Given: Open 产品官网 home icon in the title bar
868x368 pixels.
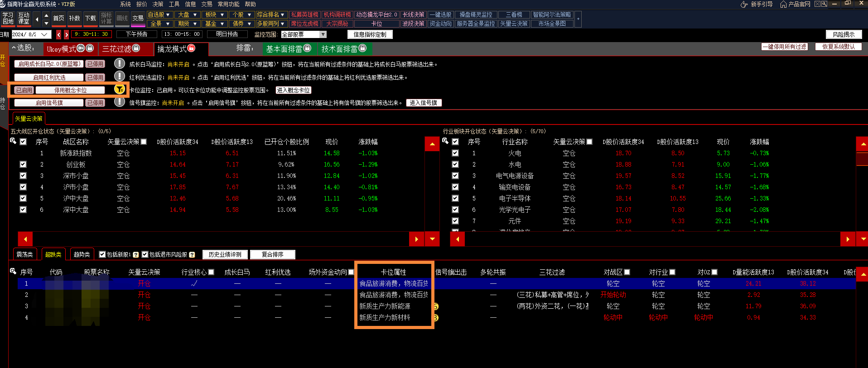Looking at the screenshot, I should (783, 4).
